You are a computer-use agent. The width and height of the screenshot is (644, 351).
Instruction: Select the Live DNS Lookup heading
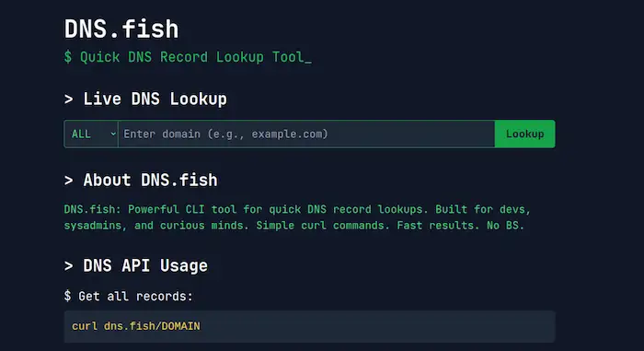(145, 99)
